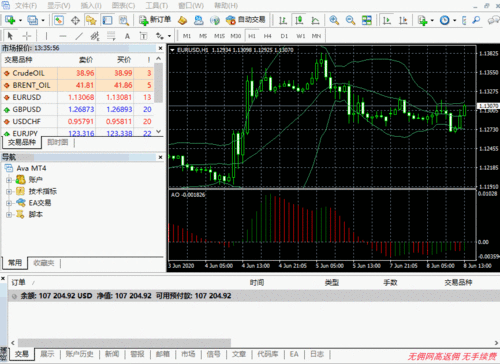This screenshot has width=500, height=364.
Task: Toggle the AutoTrading (自动交易) button
Action: [x=245, y=20]
